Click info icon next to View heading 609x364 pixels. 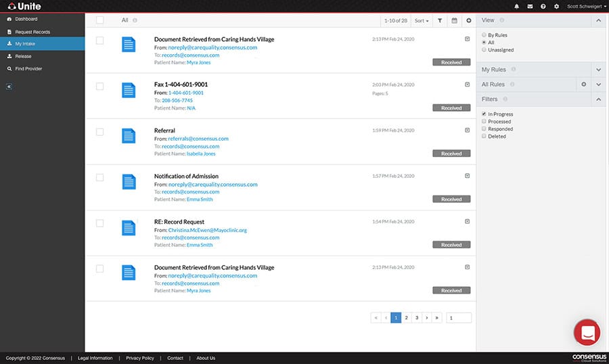coord(502,20)
